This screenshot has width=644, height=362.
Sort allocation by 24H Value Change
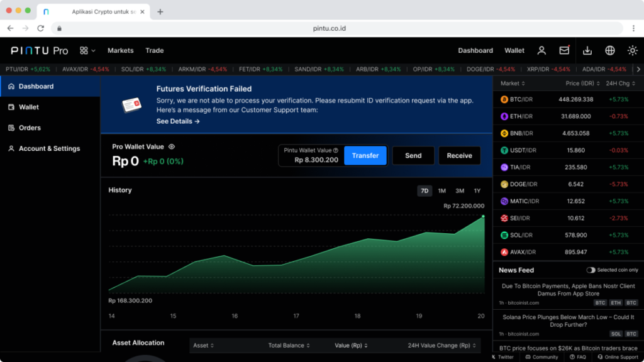[441, 346]
